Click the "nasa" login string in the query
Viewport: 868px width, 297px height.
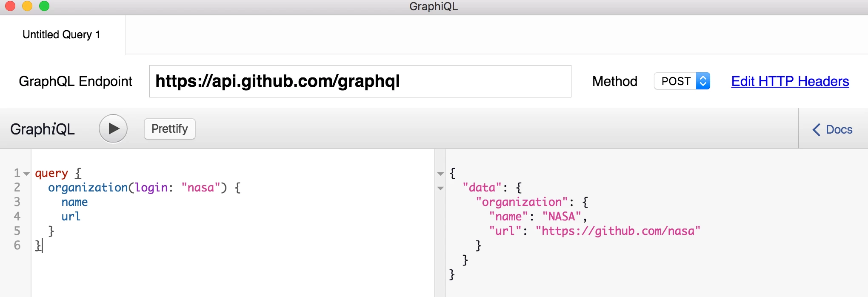(200, 188)
